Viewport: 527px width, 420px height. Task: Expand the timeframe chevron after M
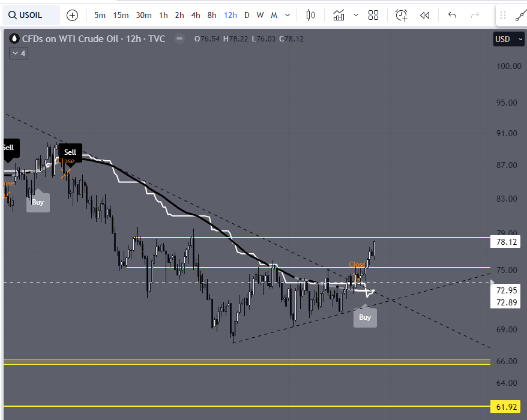[286, 15]
